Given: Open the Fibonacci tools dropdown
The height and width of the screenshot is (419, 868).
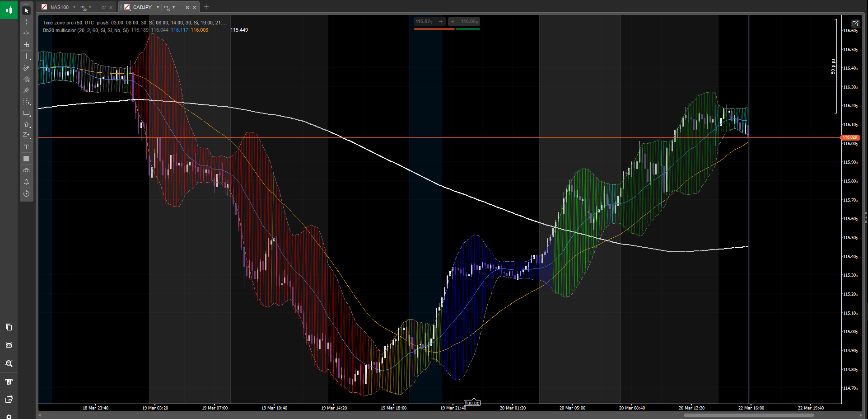Looking at the screenshot, I should [27, 102].
